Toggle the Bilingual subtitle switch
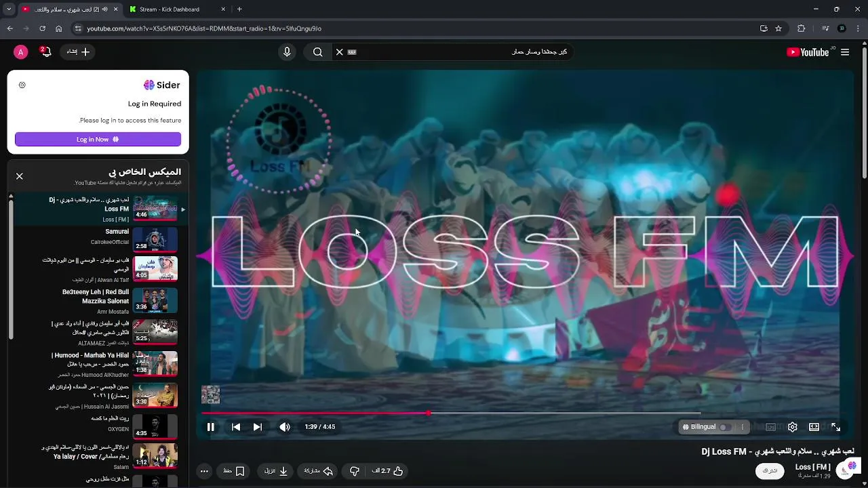The height and width of the screenshot is (488, 868). click(725, 427)
